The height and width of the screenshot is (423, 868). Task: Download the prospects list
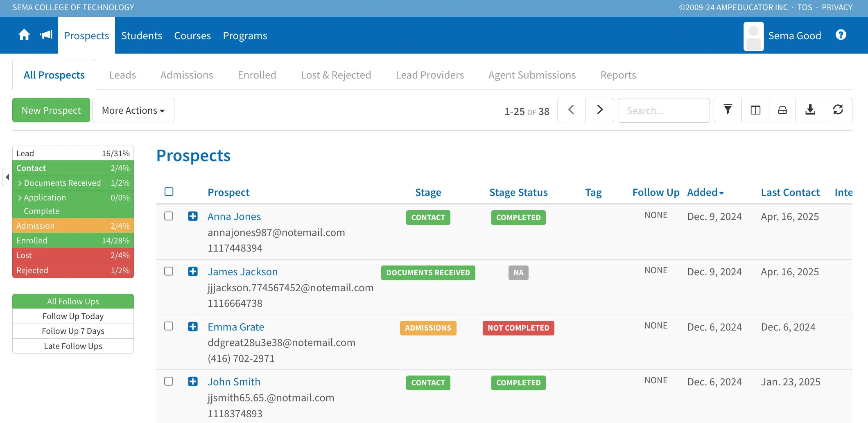pyautogui.click(x=810, y=110)
